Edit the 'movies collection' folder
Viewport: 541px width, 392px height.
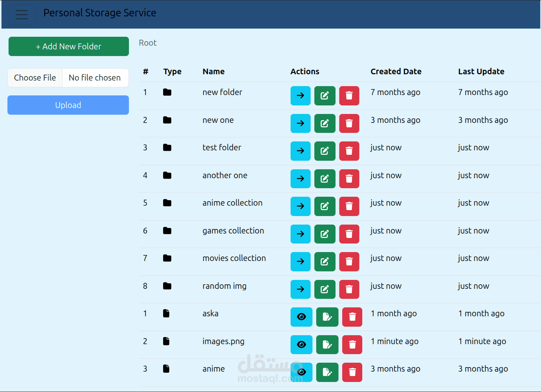325,262
